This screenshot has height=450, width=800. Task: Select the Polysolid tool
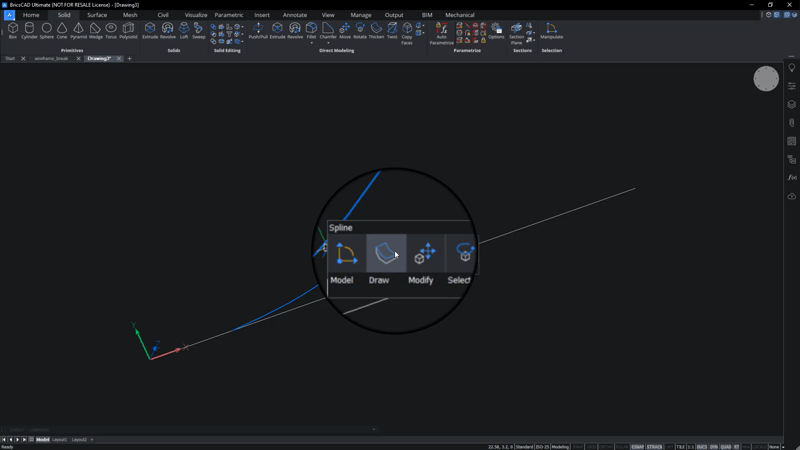click(128, 30)
